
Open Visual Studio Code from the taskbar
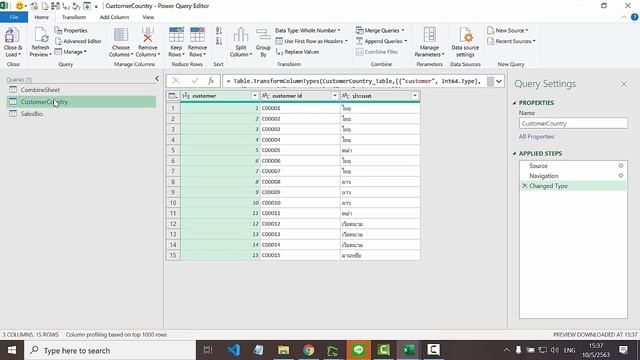coord(234,350)
